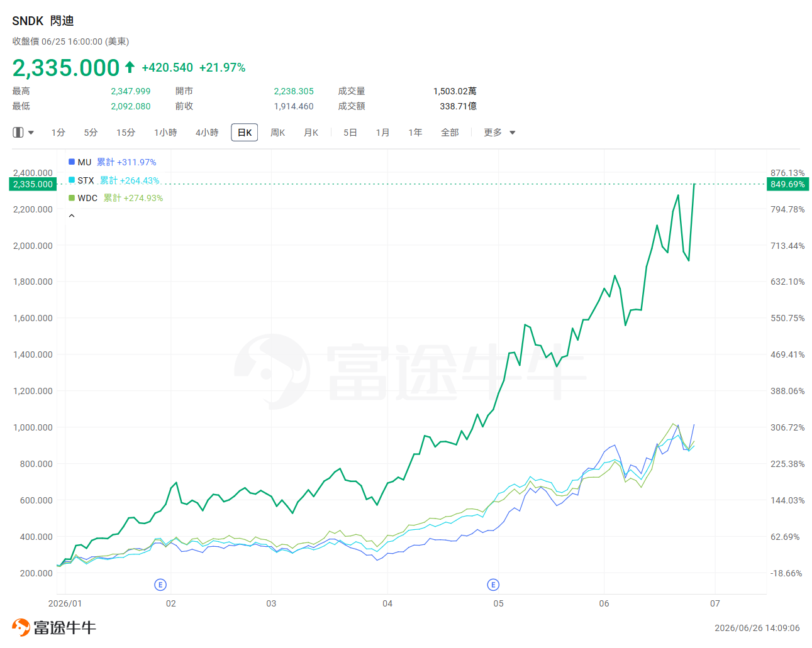
Task: Click the 收盤價 06/25 16:00:00 status line
Action: coord(70,41)
